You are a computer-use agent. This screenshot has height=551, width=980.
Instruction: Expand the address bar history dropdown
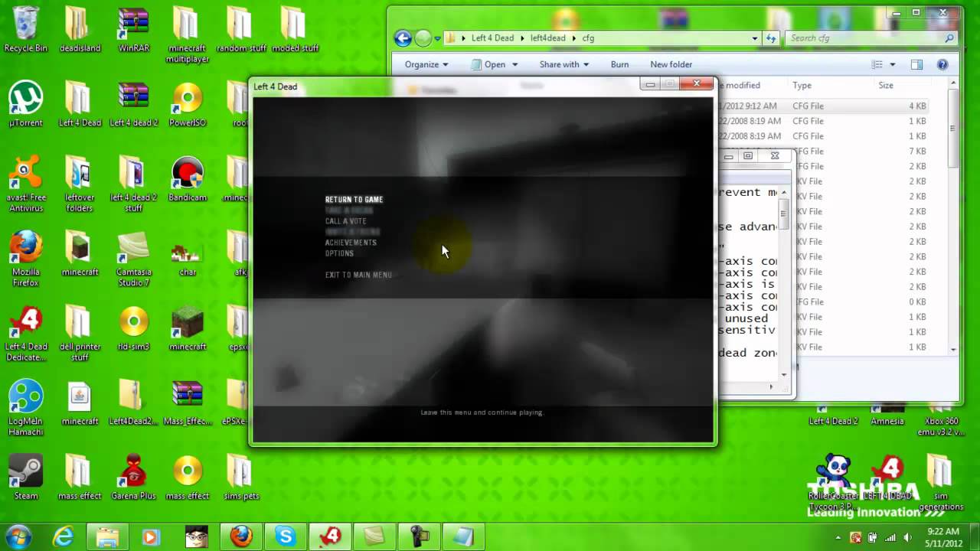pos(755,38)
